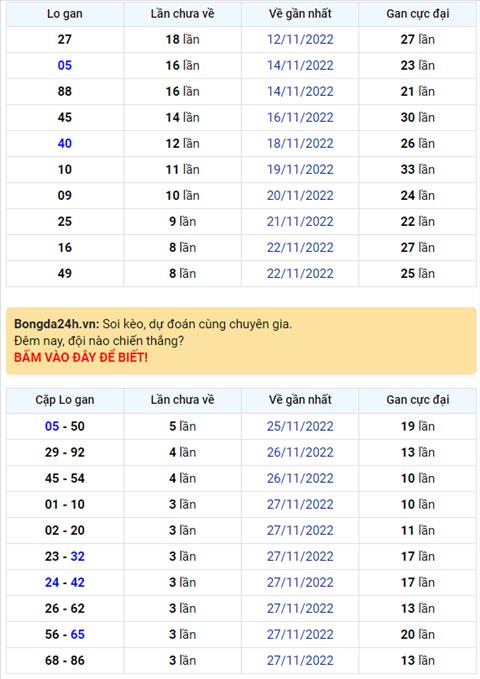Image resolution: width=480 pixels, height=679 pixels.
Task: Select the pair 24 - 42
Action: [65, 582]
